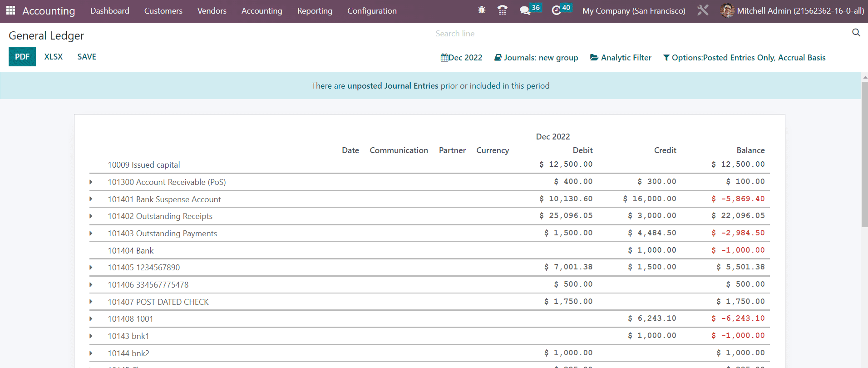Open the clock activities icon
Image resolution: width=868 pixels, height=368 pixels.
click(x=556, y=10)
